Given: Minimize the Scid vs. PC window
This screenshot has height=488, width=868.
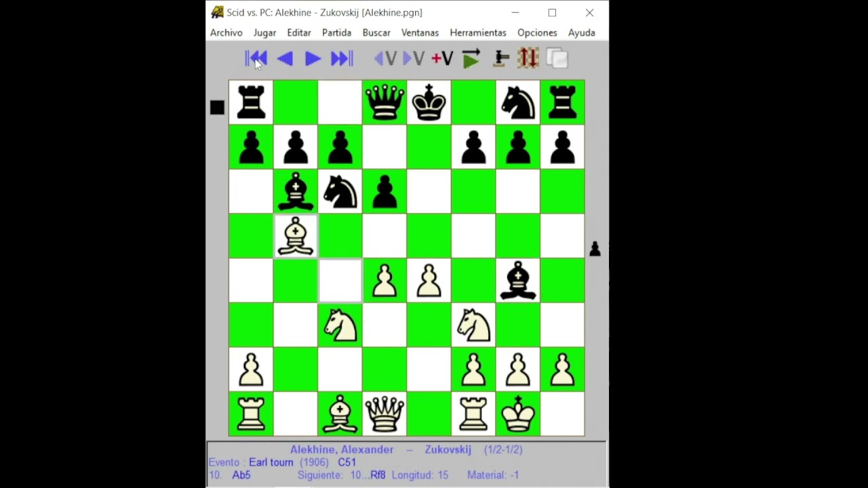Looking at the screenshot, I should point(515,12).
